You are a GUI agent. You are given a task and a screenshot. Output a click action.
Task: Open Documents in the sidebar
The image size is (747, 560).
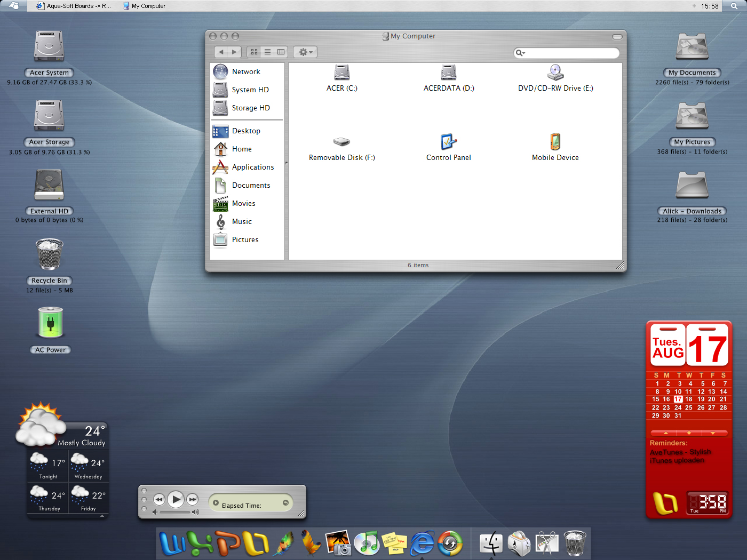(x=242, y=185)
